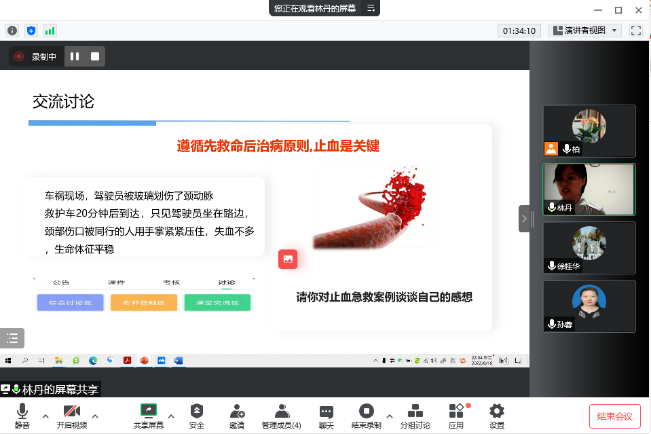
Task: Enter full screen mode
Action: [635, 31]
